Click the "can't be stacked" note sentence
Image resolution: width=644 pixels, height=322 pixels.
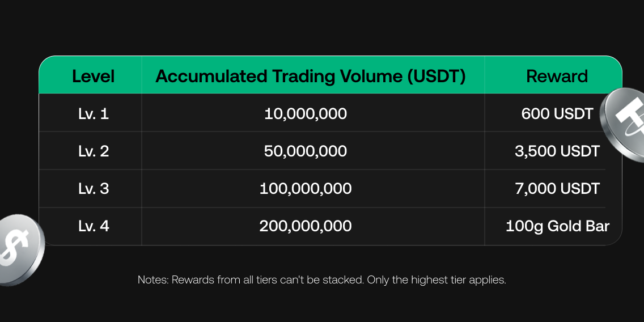268,280
